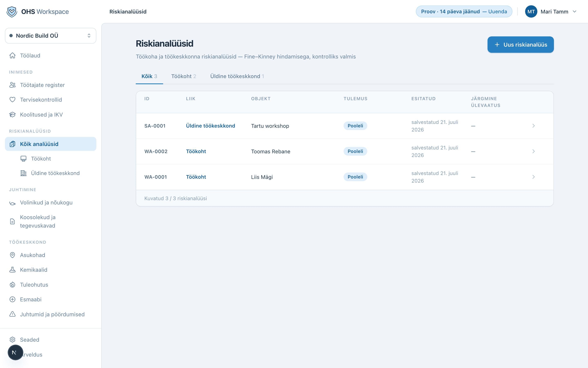Image resolution: width=588 pixels, height=368 pixels.
Task: Create a new analysis with Uus riskianalüüs
Action: [520, 45]
